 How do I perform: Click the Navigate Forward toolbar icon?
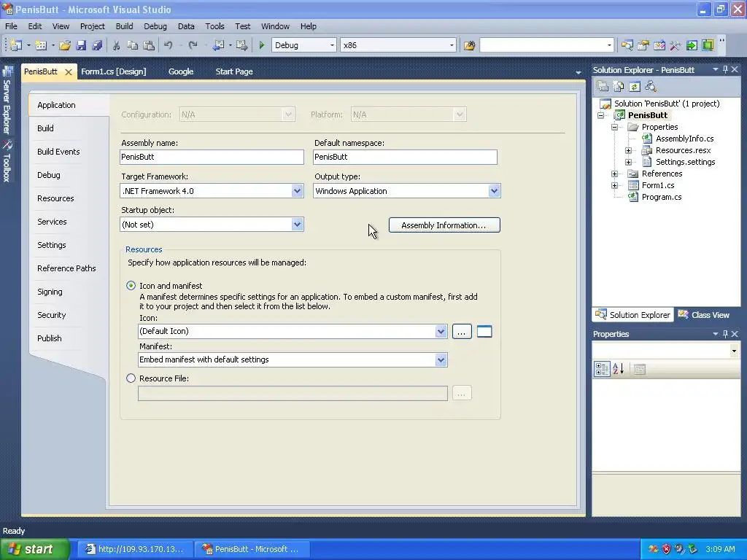(242, 45)
